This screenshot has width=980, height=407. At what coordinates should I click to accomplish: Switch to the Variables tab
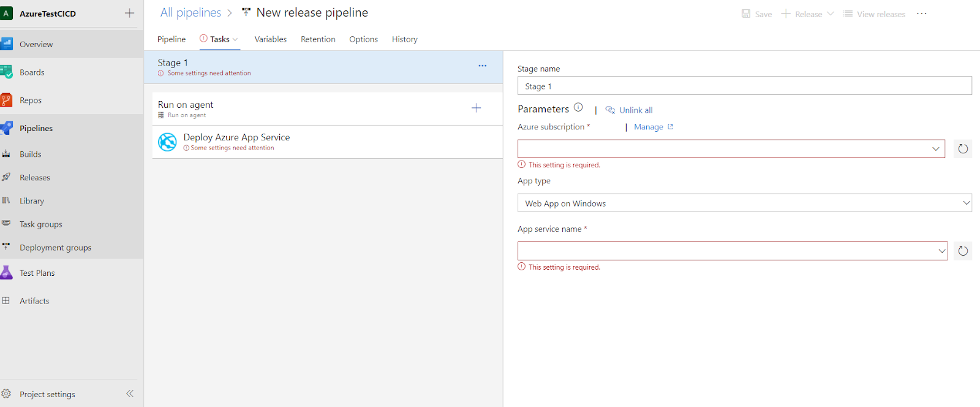pos(270,39)
